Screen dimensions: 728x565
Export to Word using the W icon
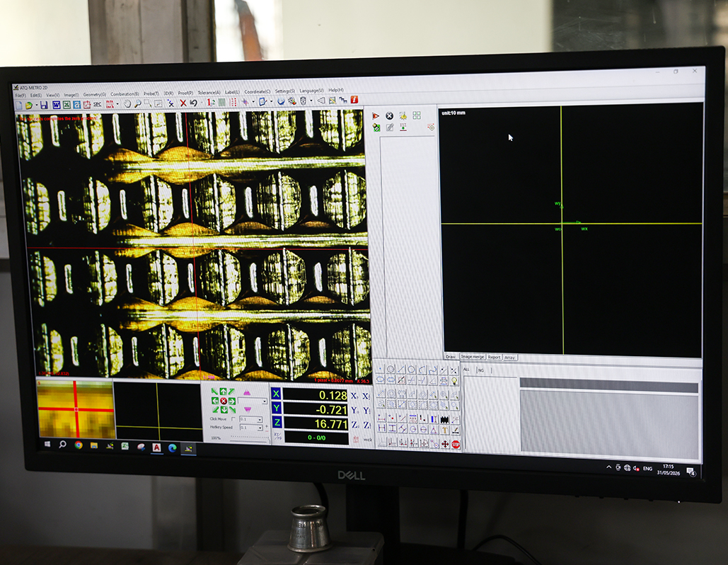tap(56, 105)
